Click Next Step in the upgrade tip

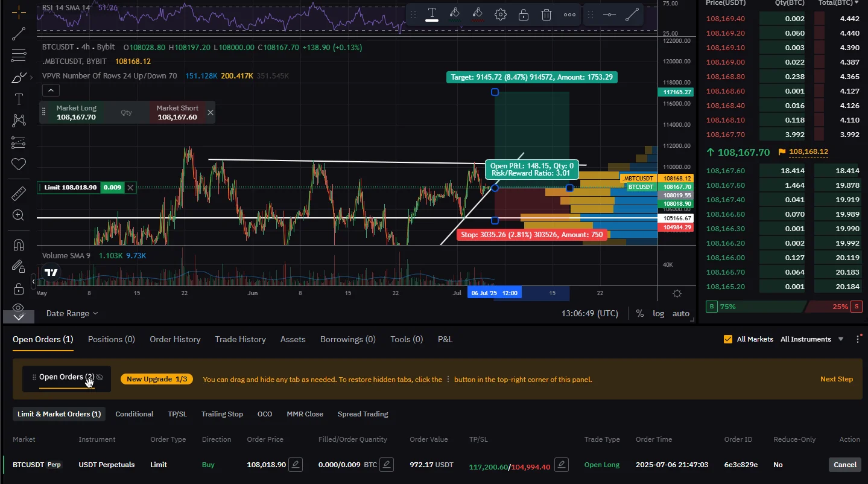click(x=837, y=379)
